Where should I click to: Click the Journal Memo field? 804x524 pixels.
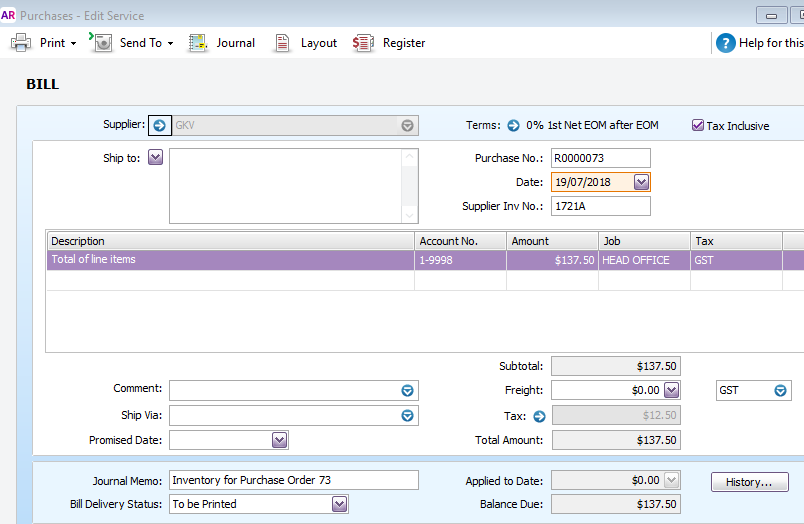pyautogui.click(x=294, y=480)
